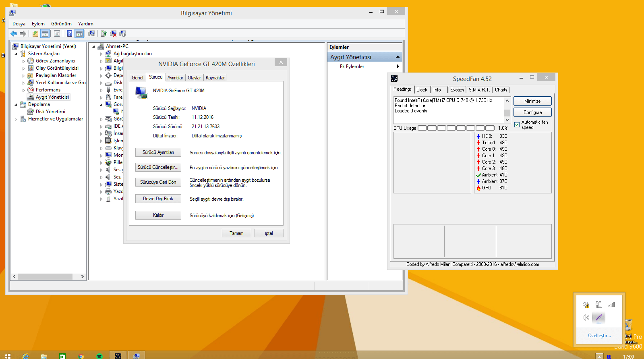This screenshot has height=359, width=644.
Task: Open Spotify from the taskbar
Action: [x=99, y=356]
